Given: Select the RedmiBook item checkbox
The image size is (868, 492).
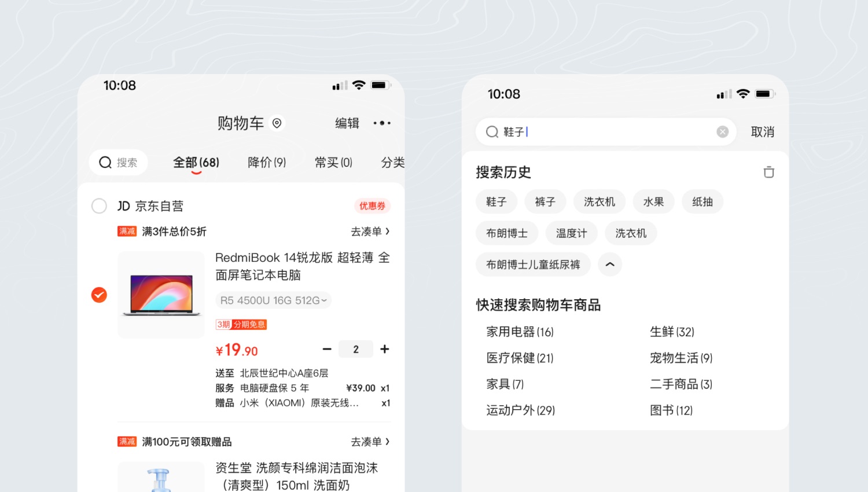Looking at the screenshot, I should coord(99,295).
